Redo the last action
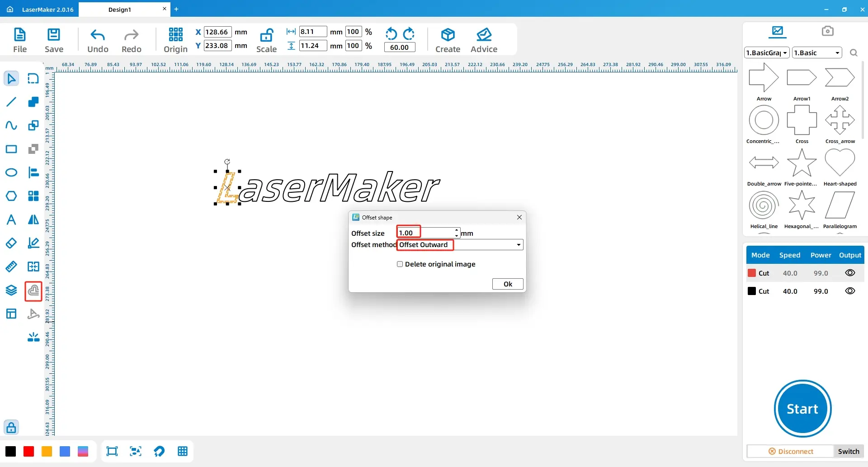 132,40
